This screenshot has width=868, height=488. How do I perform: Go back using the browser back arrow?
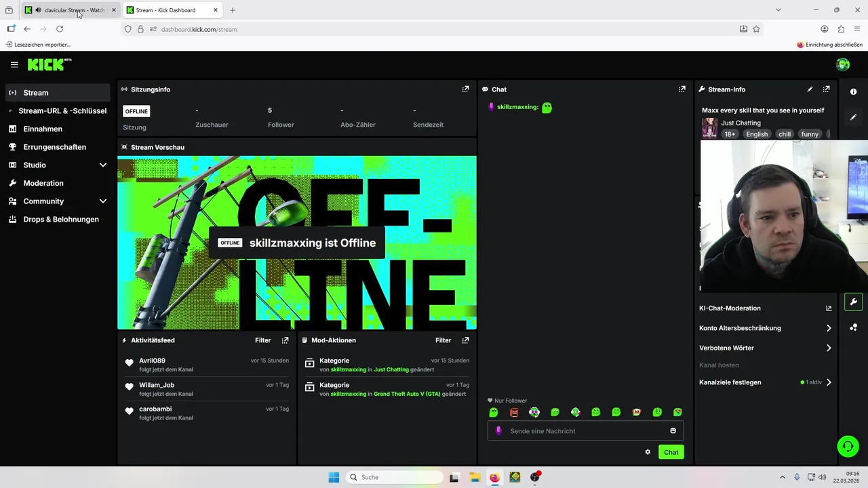[x=27, y=29]
